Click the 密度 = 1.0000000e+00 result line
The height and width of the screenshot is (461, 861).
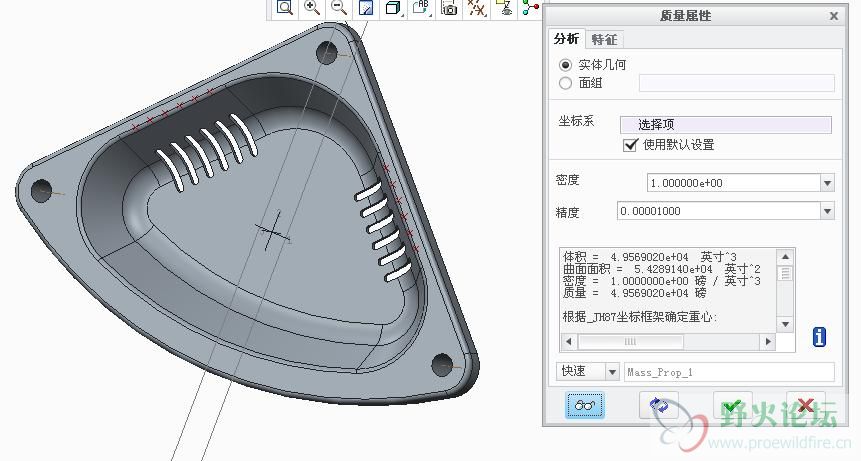point(661,281)
